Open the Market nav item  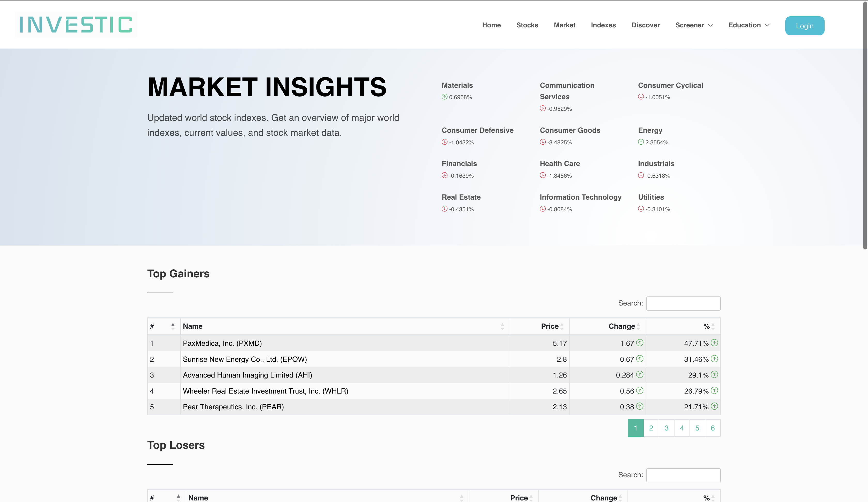(564, 25)
